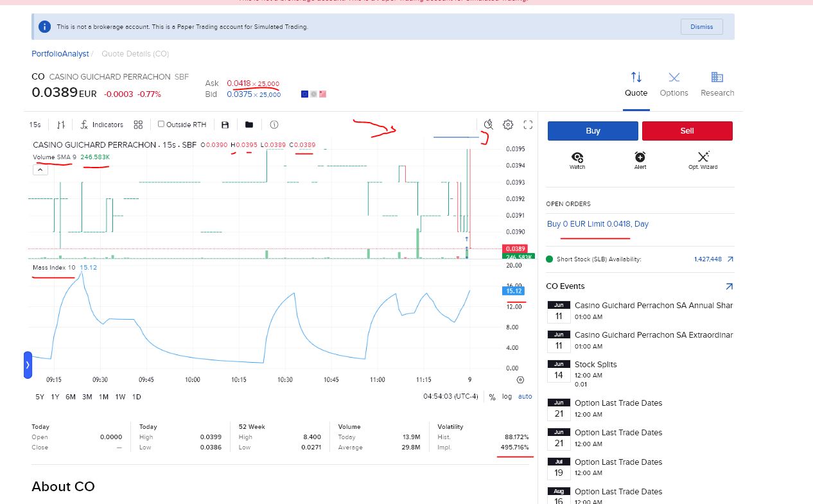Image resolution: width=813 pixels, height=504 pixels.
Task: Click the blue 15.12 Mass Index axis label
Action: [x=514, y=291]
